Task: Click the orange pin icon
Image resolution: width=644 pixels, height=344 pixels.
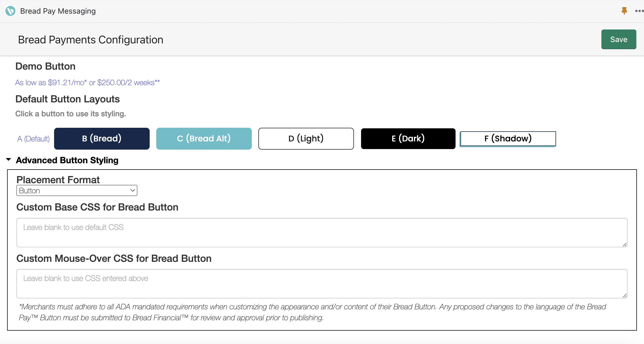Action: point(624,11)
